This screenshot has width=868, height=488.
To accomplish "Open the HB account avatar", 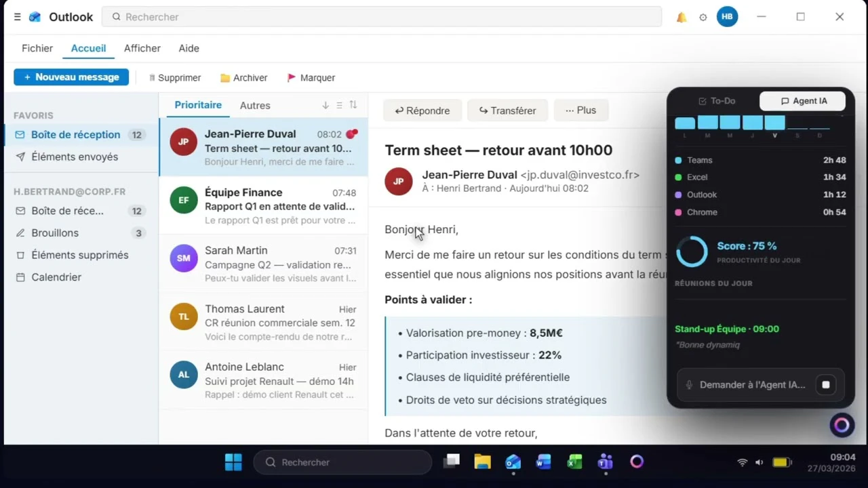I will (x=727, y=17).
